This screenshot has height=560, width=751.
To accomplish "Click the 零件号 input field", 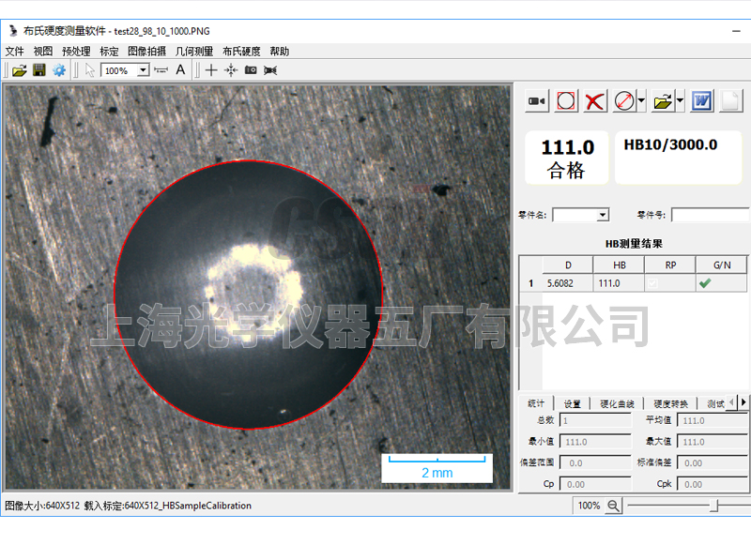I will click(709, 215).
